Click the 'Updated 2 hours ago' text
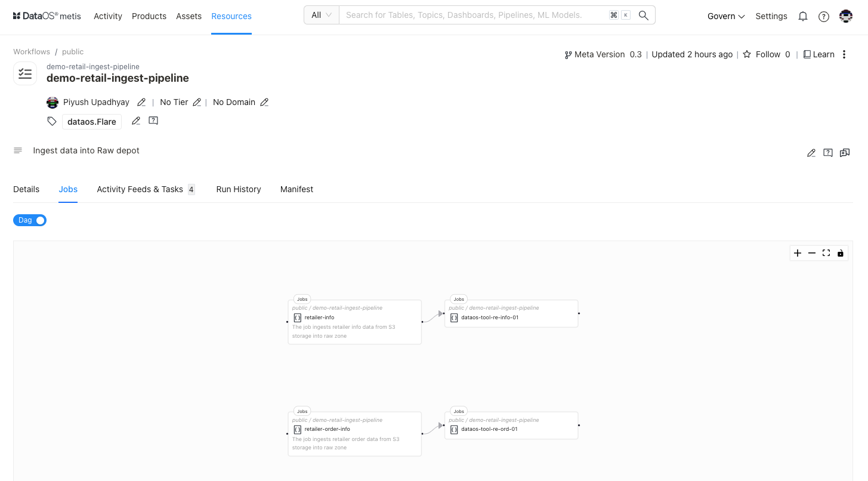 pyautogui.click(x=692, y=54)
